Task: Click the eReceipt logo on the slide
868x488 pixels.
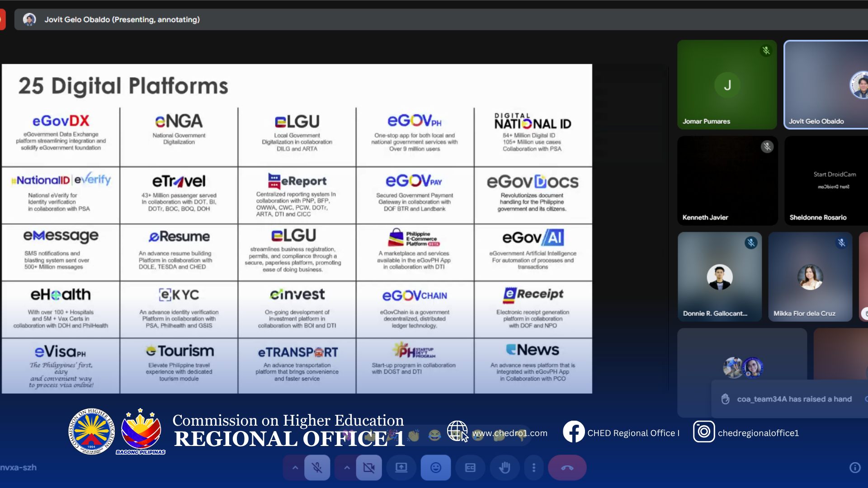Action: click(x=533, y=294)
